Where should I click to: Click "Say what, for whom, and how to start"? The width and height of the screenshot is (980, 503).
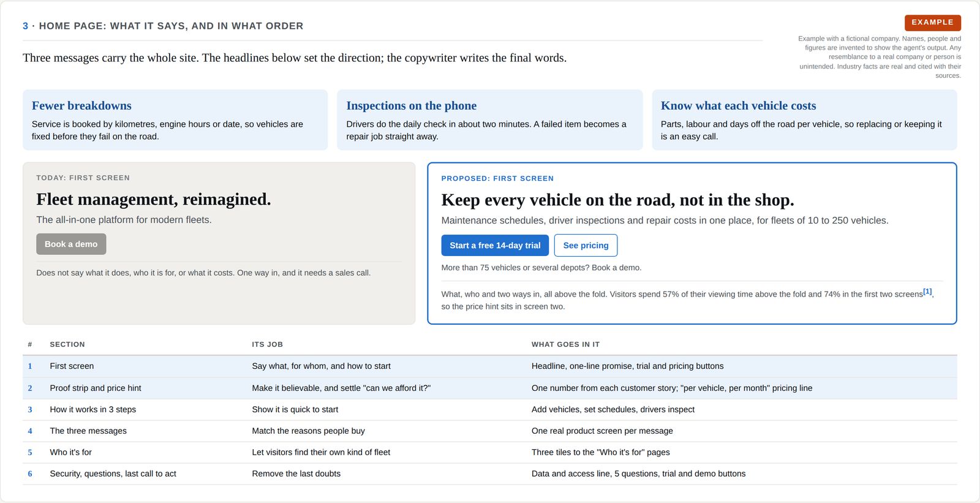[321, 366]
